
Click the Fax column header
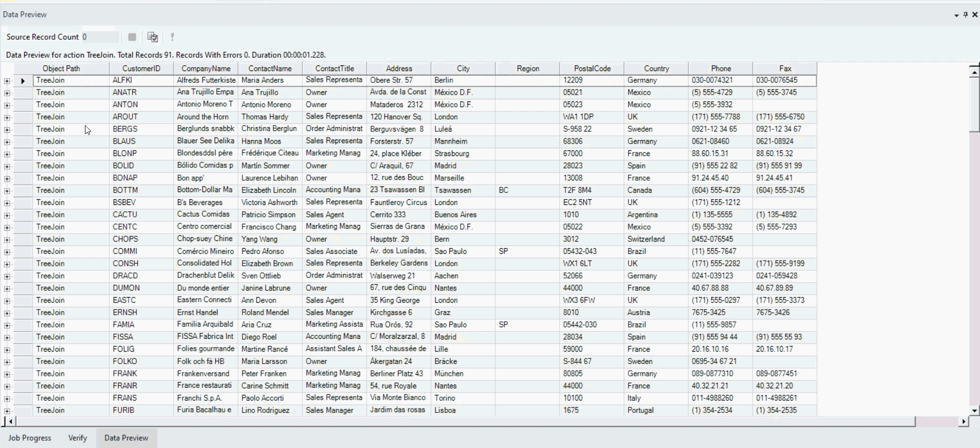(785, 68)
